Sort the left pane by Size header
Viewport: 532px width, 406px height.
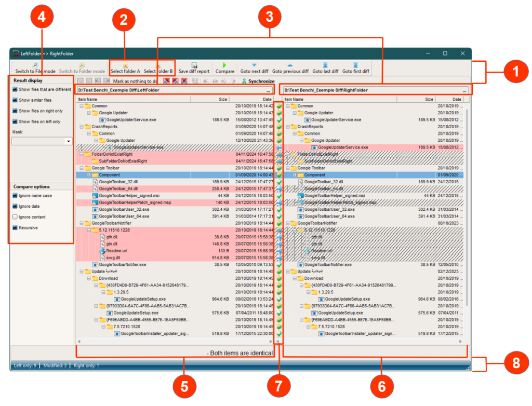(210, 99)
